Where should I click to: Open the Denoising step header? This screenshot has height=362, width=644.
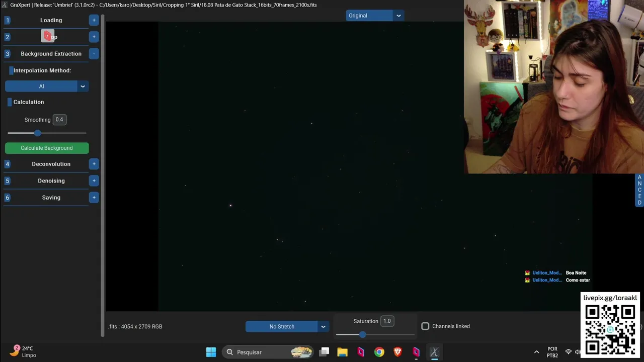tap(51, 180)
